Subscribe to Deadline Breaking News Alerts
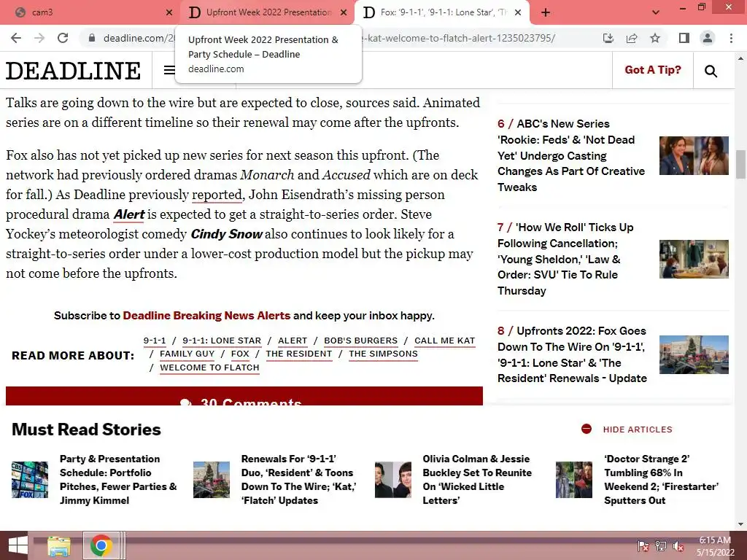The width and height of the screenshot is (747, 560). tap(206, 316)
